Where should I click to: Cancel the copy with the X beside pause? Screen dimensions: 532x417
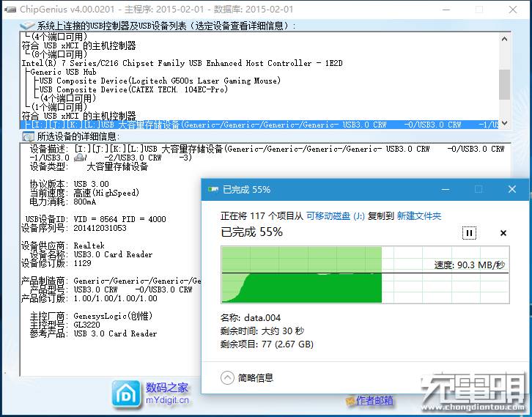tap(503, 233)
